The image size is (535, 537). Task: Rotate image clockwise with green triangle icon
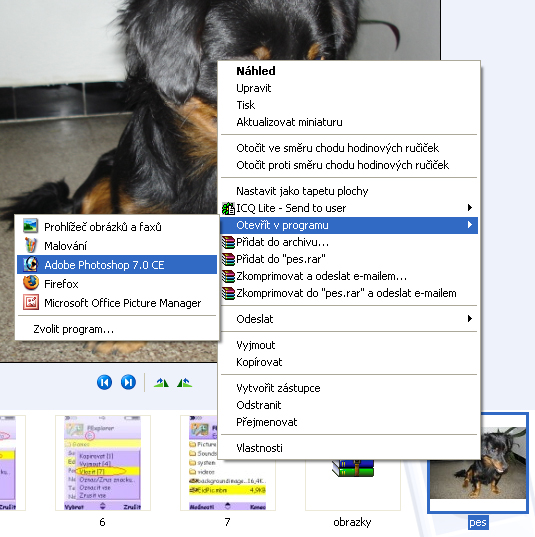tap(161, 383)
